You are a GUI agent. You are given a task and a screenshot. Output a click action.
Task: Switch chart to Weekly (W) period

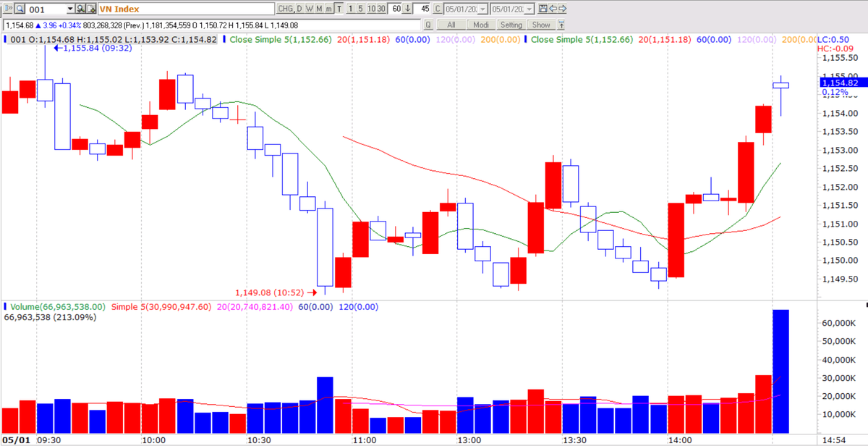(309, 9)
